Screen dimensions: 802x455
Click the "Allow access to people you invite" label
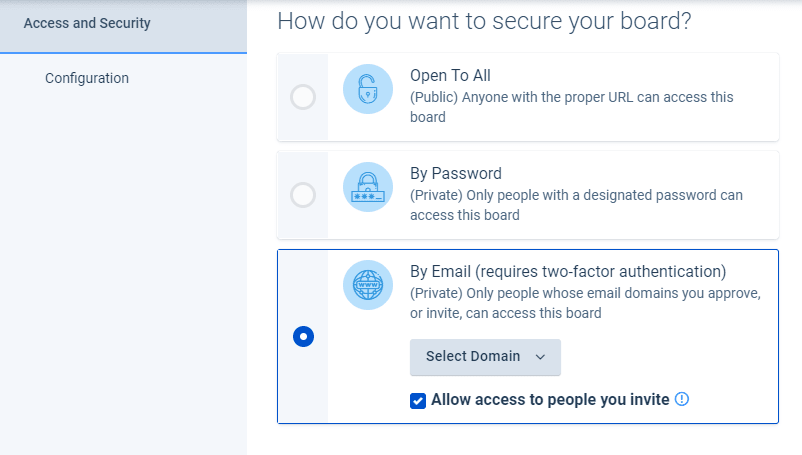coord(550,400)
